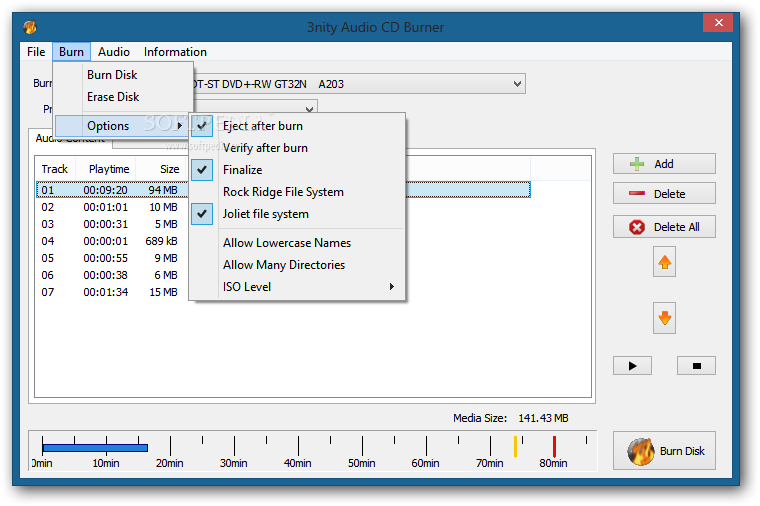Image resolution: width=760 pixels, height=506 pixels.
Task: Move track down with orange down arrow
Action: click(665, 318)
